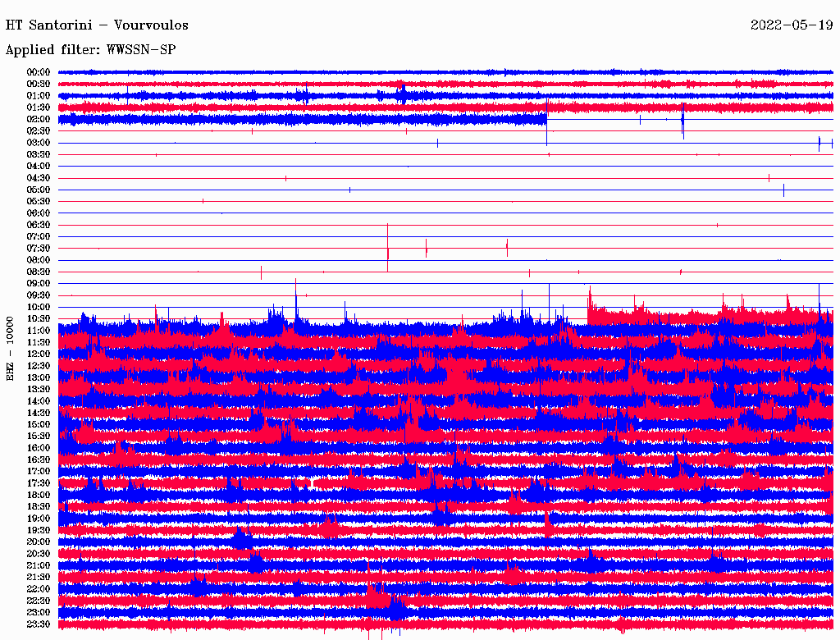Choose the 18:00 time label
The height and width of the screenshot is (640, 840).
pos(39,496)
